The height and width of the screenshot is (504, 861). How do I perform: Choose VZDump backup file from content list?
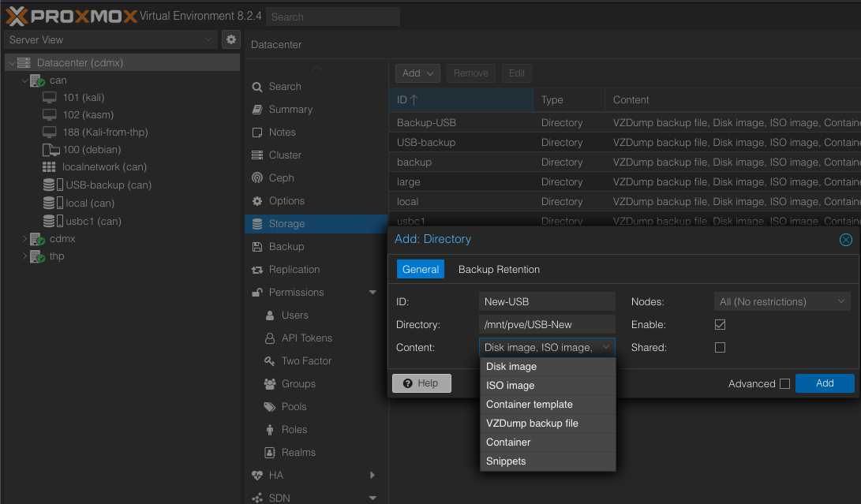coord(532,424)
